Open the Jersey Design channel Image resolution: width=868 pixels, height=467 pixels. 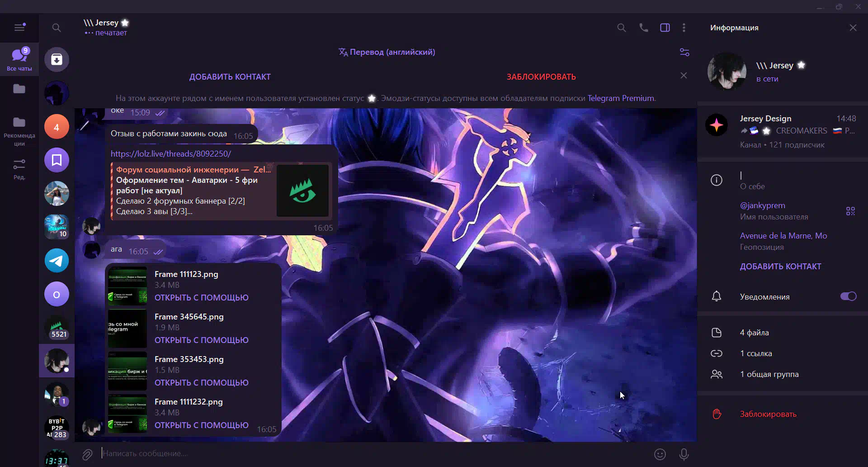783,131
